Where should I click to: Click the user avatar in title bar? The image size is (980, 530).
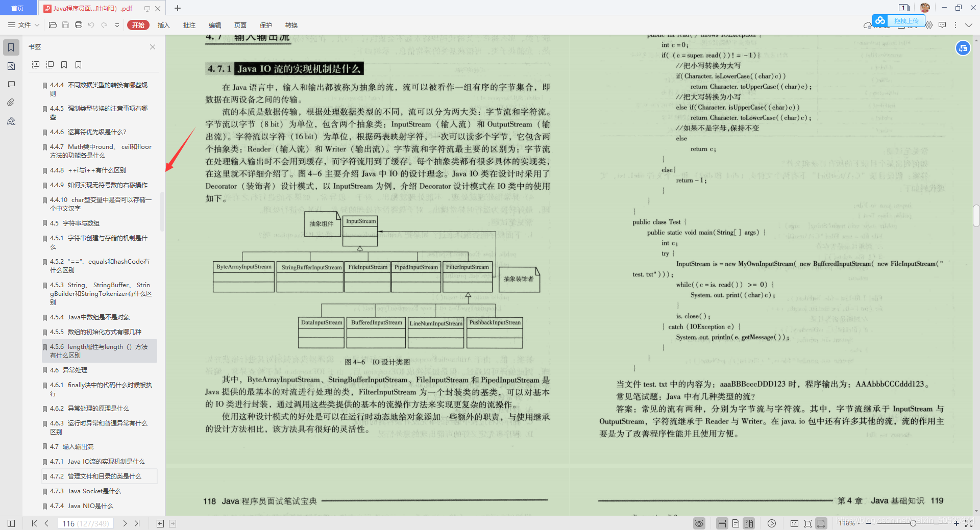[925, 8]
